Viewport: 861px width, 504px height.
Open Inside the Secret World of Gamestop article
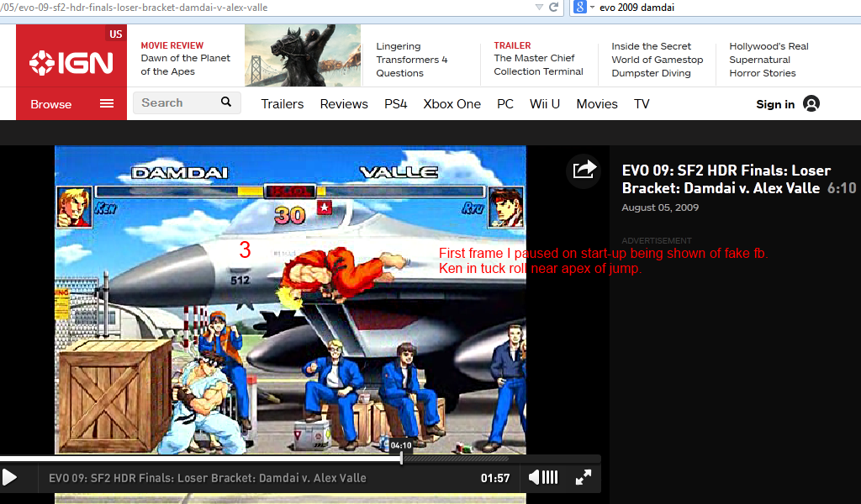pyautogui.click(x=658, y=60)
